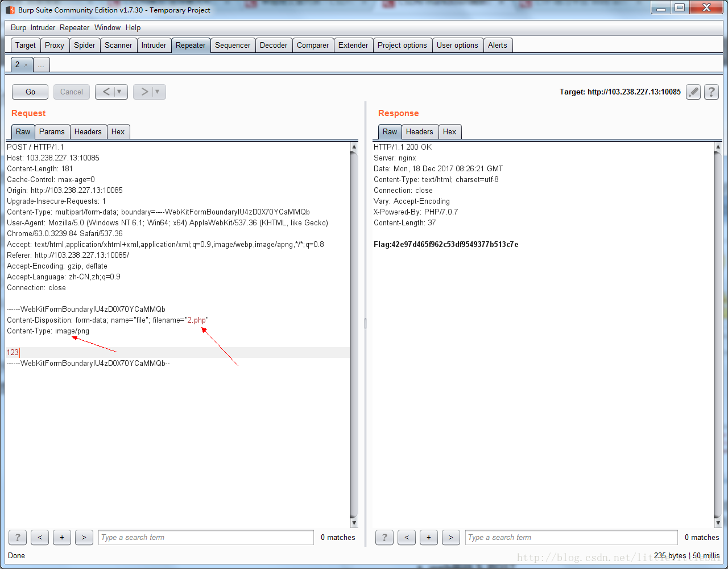Select the response Hex tab
Image resolution: width=728 pixels, height=569 pixels.
(450, 131)
